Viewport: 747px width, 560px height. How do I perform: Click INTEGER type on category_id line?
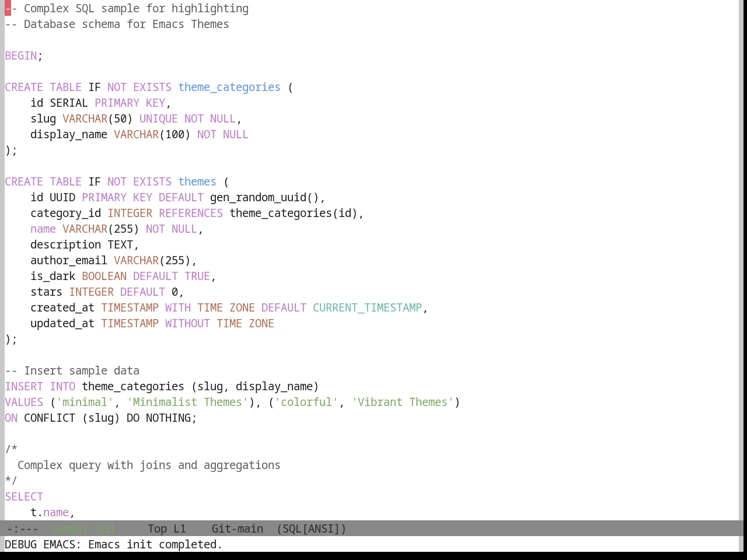(130, 213)
